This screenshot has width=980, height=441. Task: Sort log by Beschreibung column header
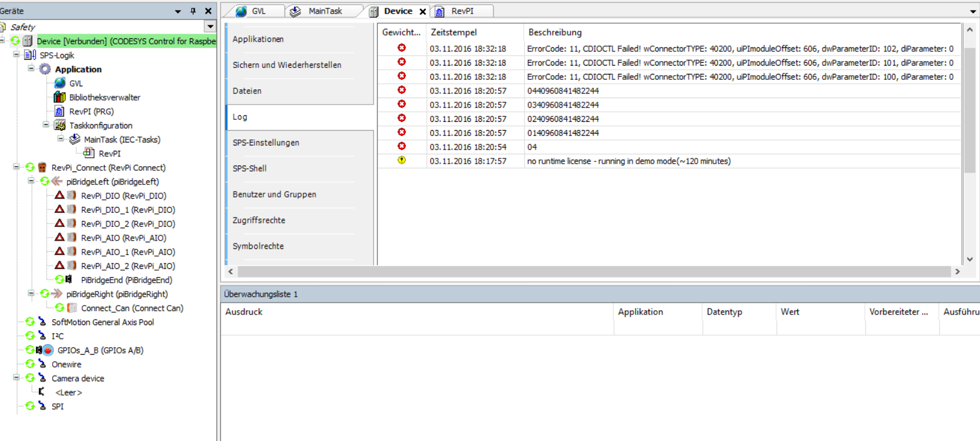point(742,33)
